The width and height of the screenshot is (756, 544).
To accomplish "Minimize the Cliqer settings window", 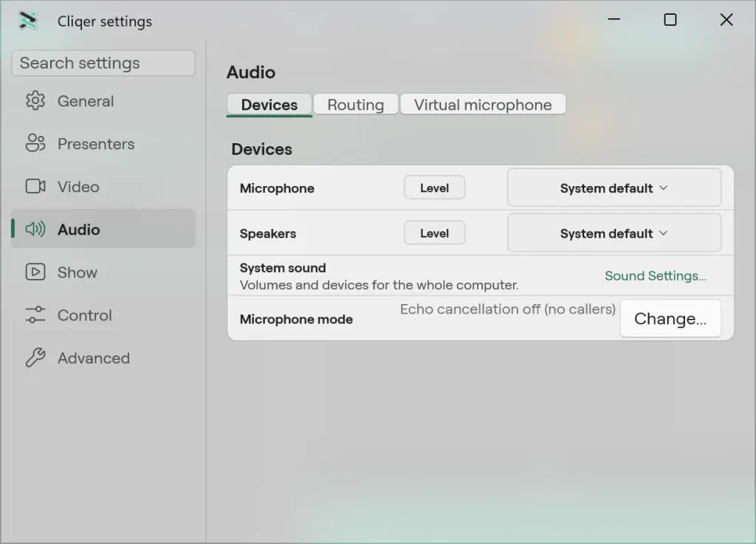I will [614, 20].
